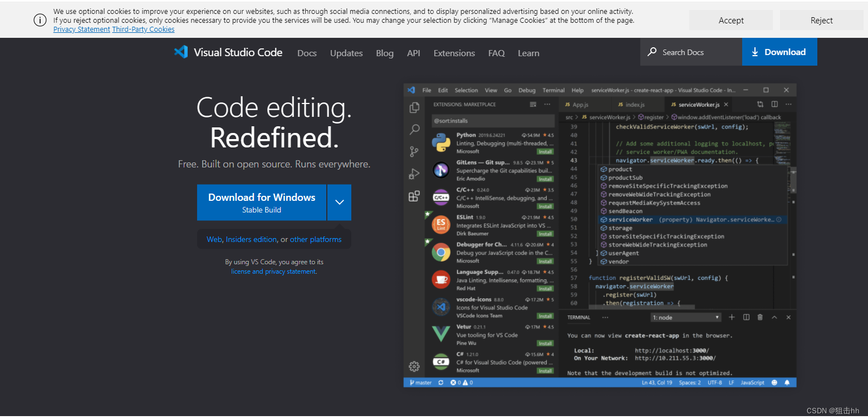Open the Third-Party Cookies link
This screenshot has width=868, height=420.
(143, 29)
